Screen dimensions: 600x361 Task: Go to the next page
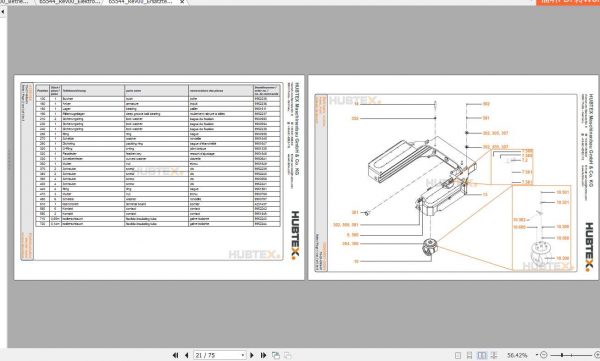point(252,355)
